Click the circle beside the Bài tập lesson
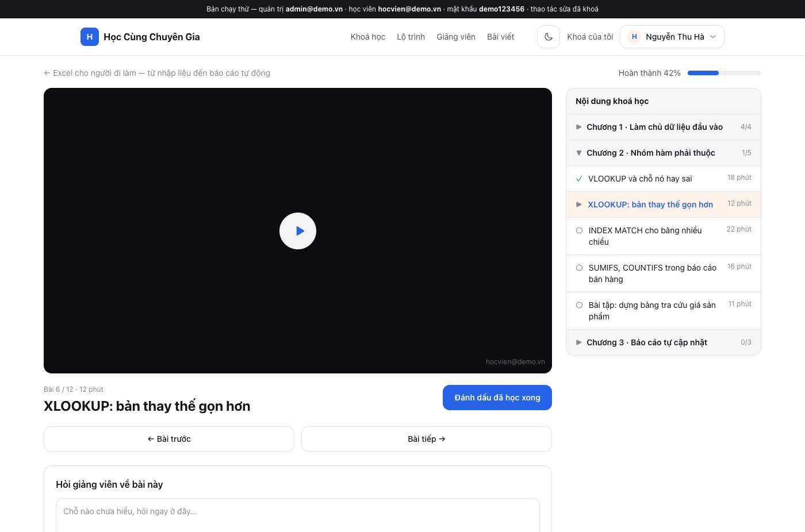Viewport: 805px width, 532px height. (579, 305)
